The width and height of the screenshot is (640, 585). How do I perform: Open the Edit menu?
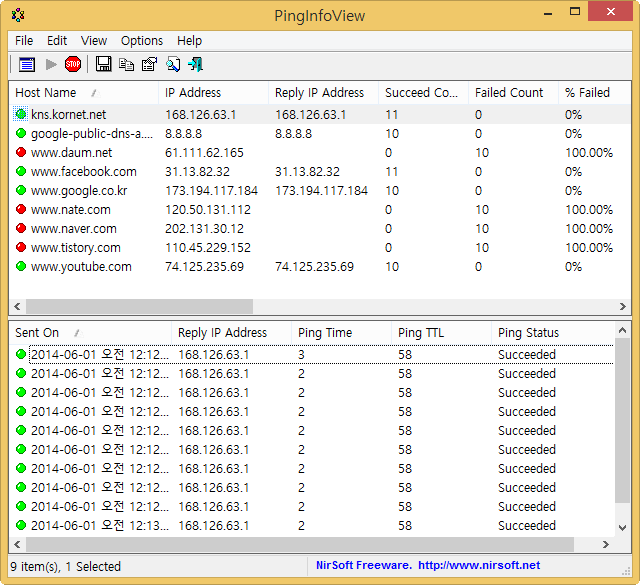click(x=57, y=41)
